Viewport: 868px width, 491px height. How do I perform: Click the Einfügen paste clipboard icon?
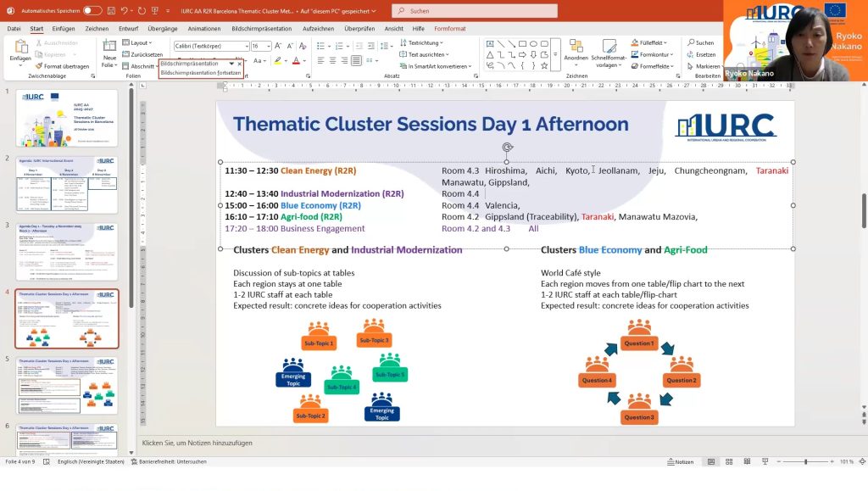click(x=20, y=47)
